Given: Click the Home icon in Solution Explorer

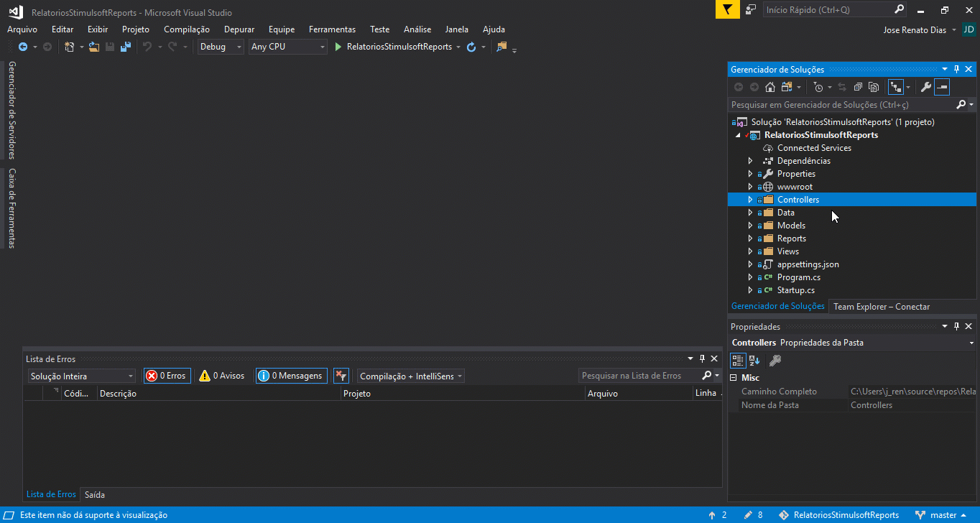Looking at the screenshot, I should (770, 87).
